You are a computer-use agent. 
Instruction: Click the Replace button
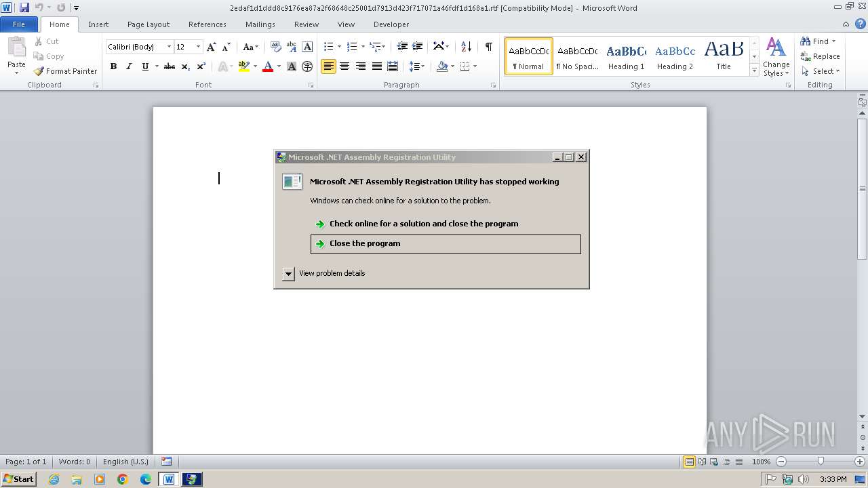tap(820, 57)
